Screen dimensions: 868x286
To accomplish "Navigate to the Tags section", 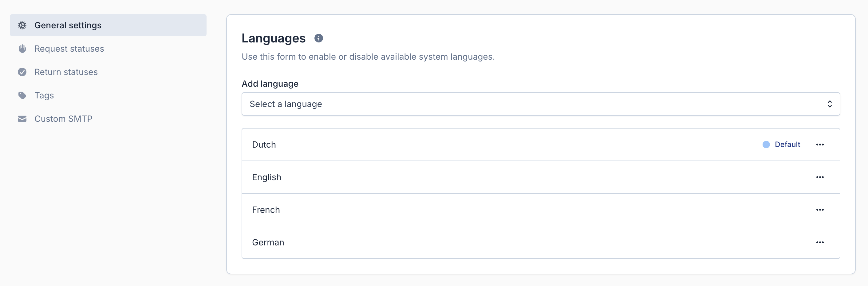I will point(44,95).
